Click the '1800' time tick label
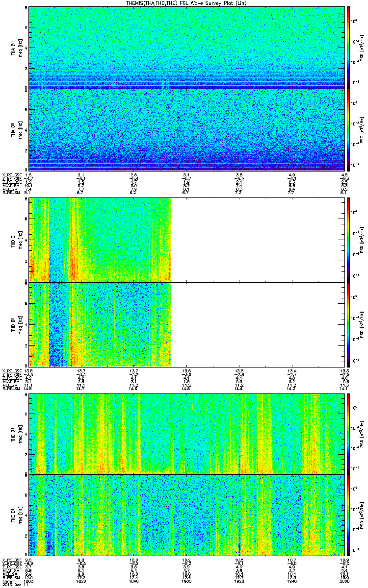This screenshot has height=588, width=368. point(29,581)
